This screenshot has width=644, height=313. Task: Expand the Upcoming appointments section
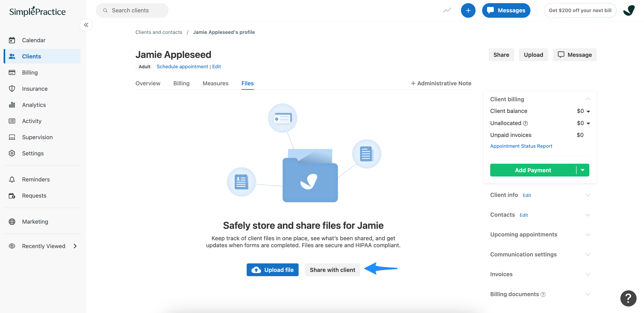[587, 235]
